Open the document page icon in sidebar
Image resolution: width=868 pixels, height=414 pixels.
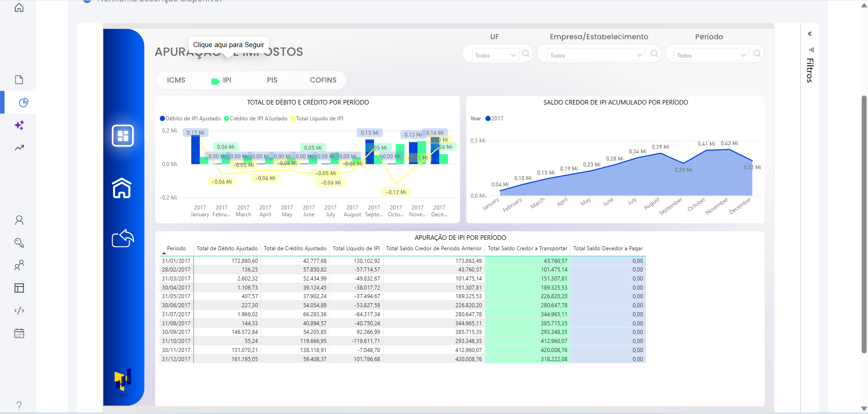pos(19,80)
